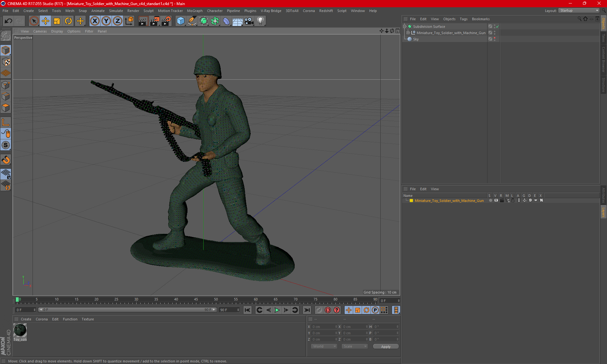The image size is (607, 364).
Task: Activate the Rotate tool
Action: click(x=68, y=21)
